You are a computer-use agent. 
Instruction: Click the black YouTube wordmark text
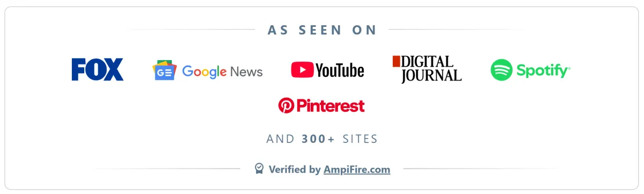[x=340, y=70]
